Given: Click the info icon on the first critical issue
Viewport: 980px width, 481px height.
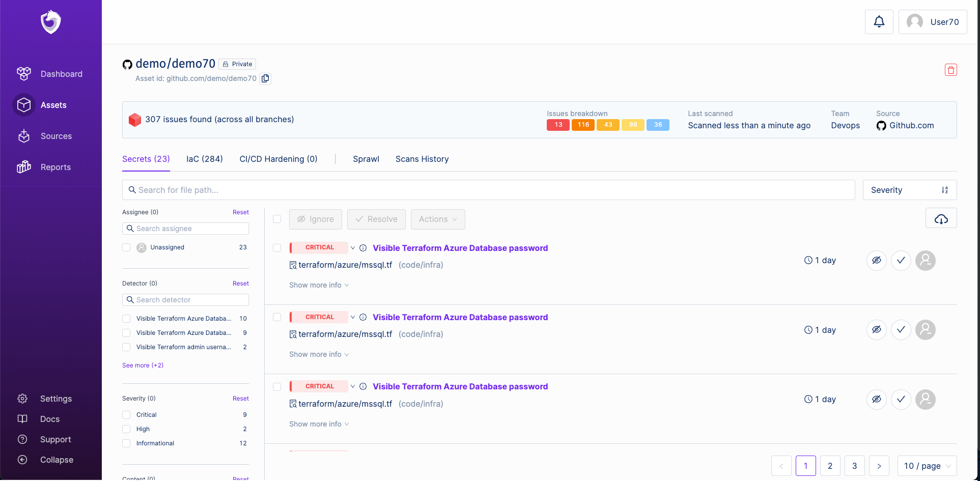Looking at the screenshot, I should [363, 248].
